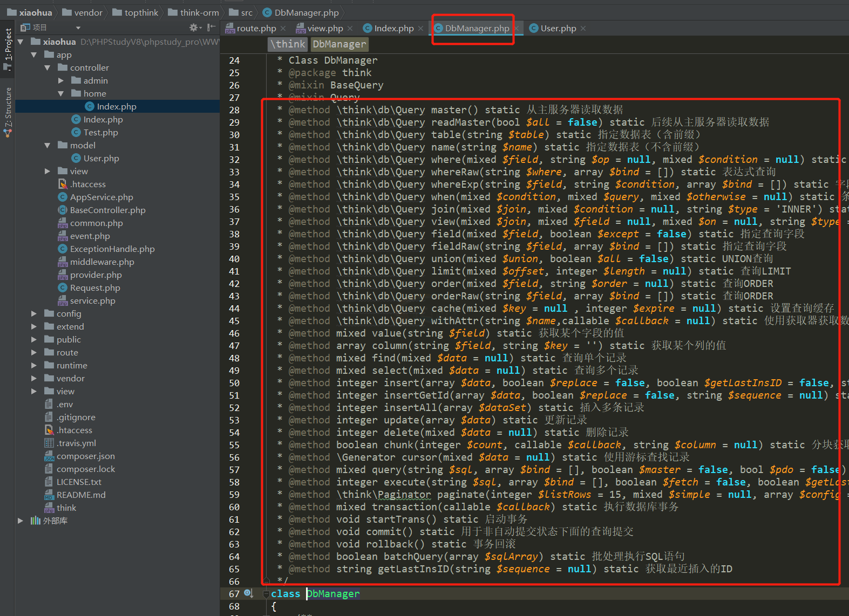Screen dimensions: 849x616
Task: Click the hide project panel icon
Action: (211, 28)
